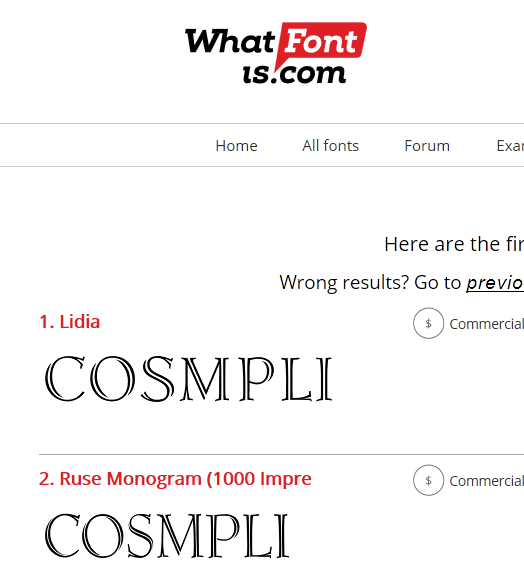Click the Commercial label next to Lidia

pyautogui.click(x=487, y=324)
